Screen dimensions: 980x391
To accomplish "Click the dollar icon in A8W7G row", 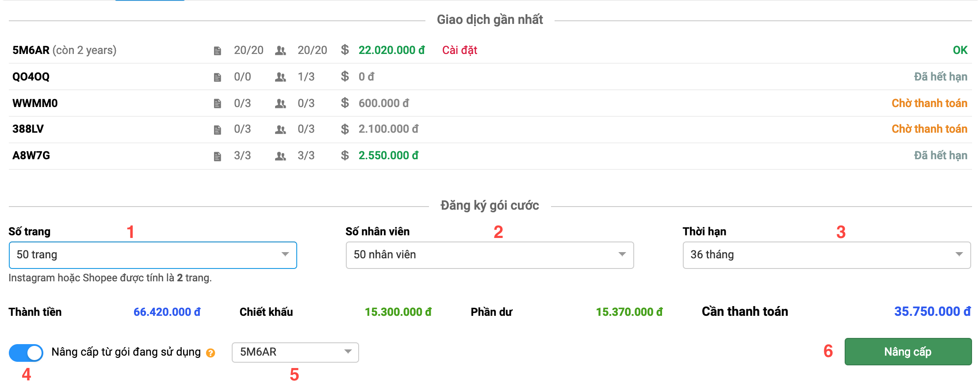I will click(x=345, y=156).
